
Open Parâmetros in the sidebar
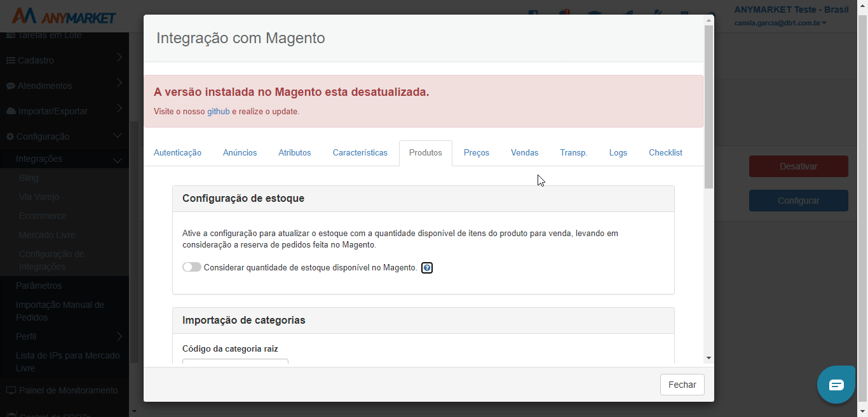(39, 286)
